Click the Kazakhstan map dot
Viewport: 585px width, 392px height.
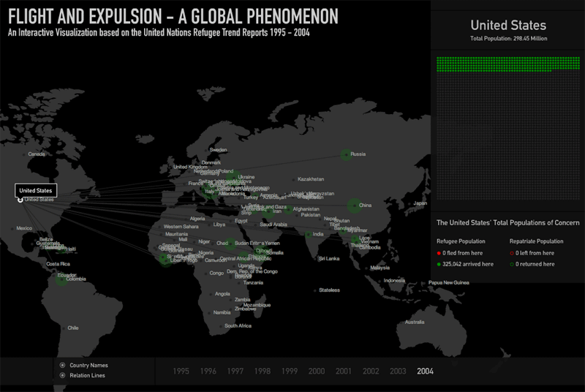coord(294,180)
